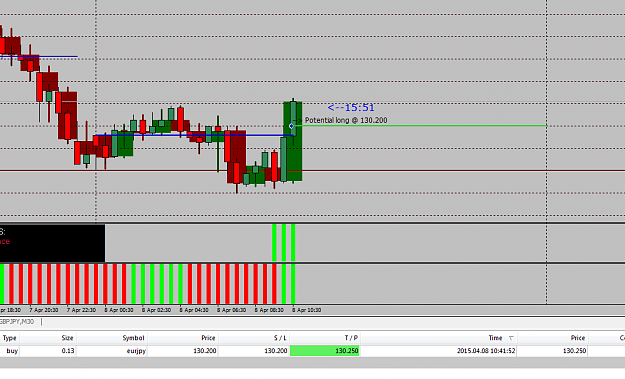Click the '8 Apr 10:30' time axis label
This screenshot has width=625, height=379.
tap(306, 310)
